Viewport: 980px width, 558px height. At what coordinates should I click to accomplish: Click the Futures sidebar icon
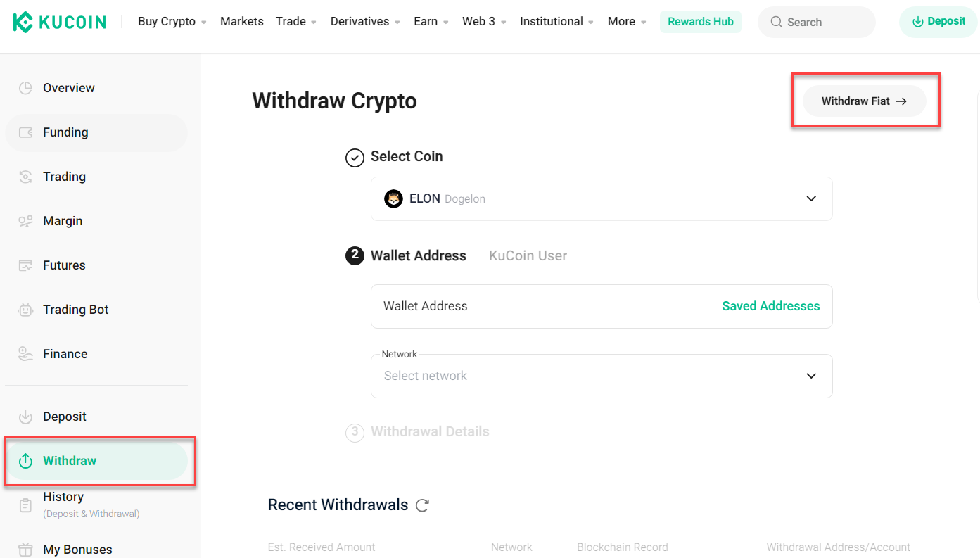pos(25,265)
